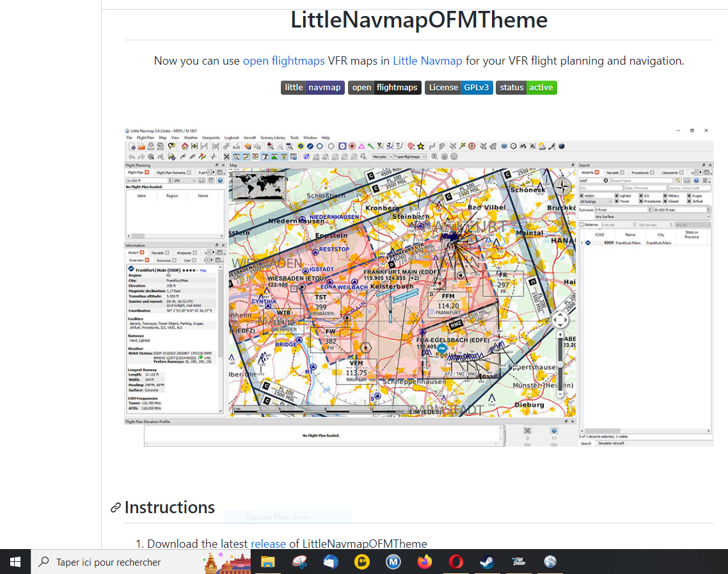This screenshot has width=728, height=574.
Task: Click the 'open flightmaps' badge
Action: [x=384, y=87]
